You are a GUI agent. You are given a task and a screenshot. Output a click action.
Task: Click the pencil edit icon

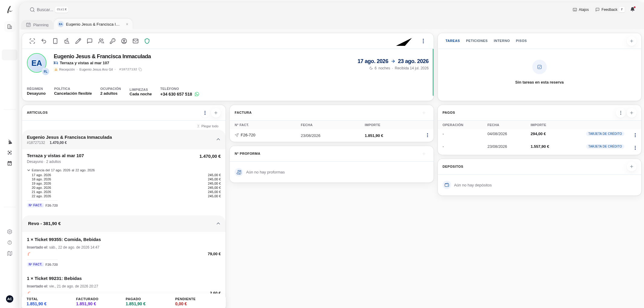click(x=78, y=41)
